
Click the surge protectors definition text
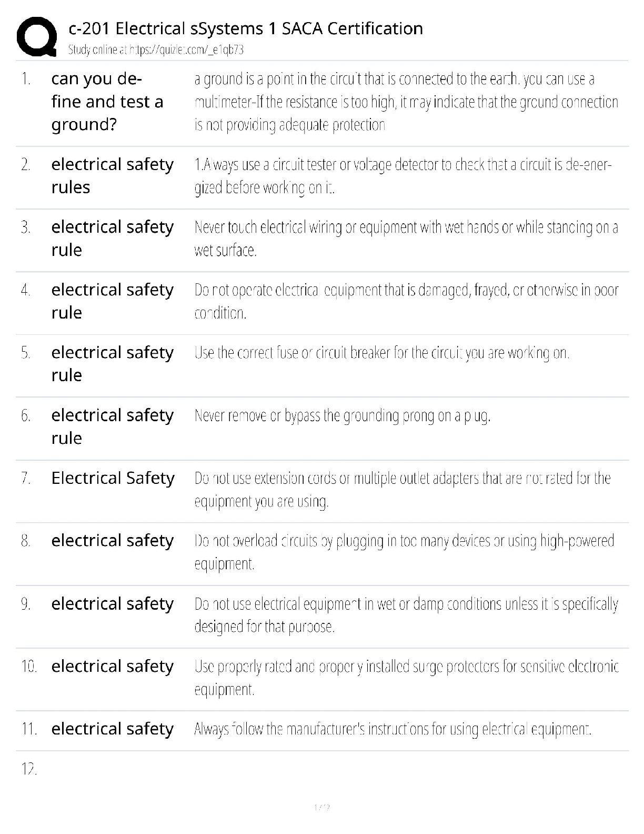pyautogui.click(x=406, y=677)
